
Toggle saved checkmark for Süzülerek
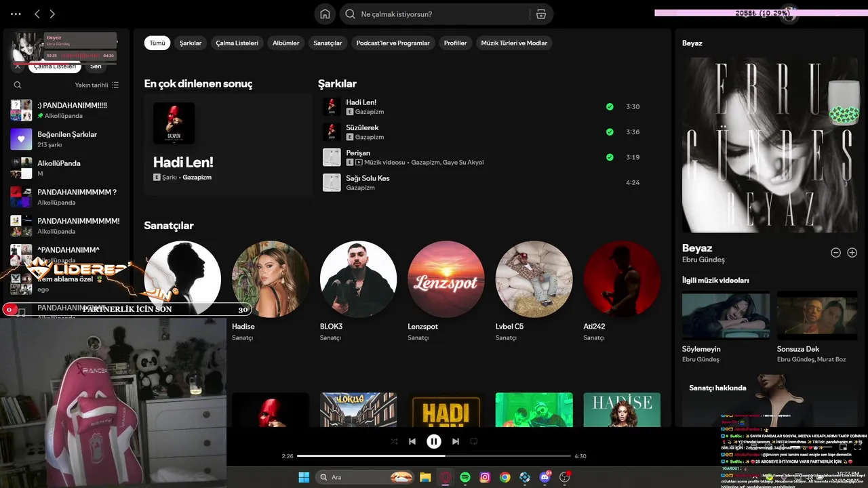610,131
